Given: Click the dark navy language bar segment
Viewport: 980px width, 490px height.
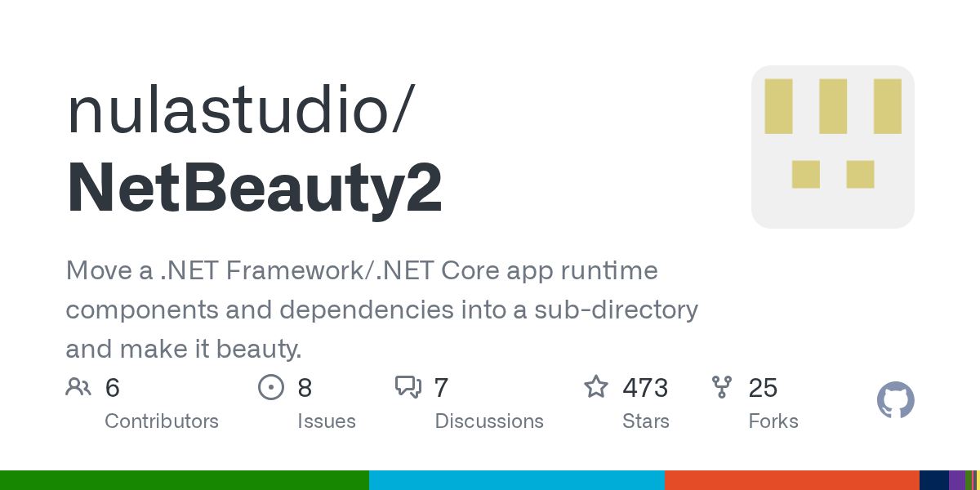Looking at the screenshot, I should point(933,480).
